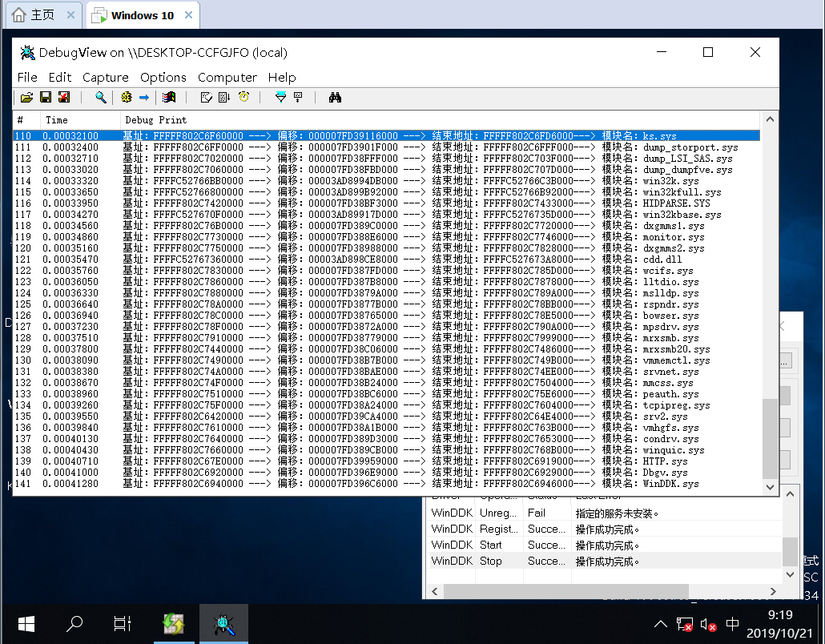The height and width of the screenshot is (644, 825).
Task: Click the scroll down arrow in back window list
Action: (x=790, y=574)
